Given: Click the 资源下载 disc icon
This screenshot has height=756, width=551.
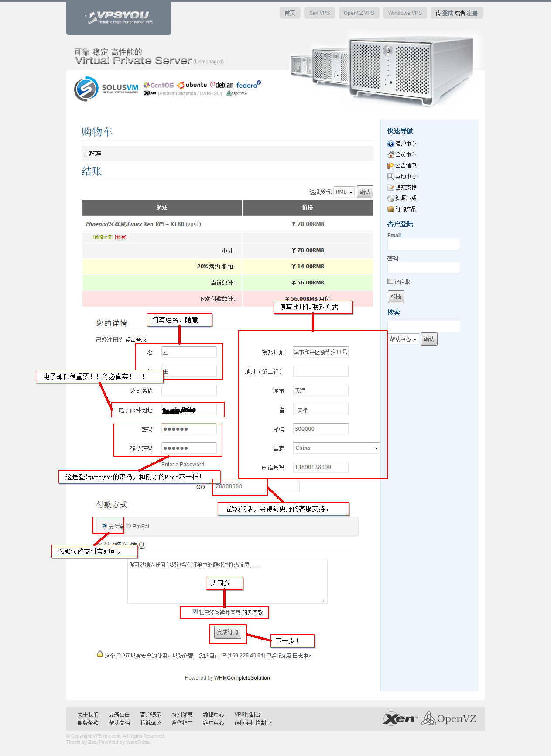Looking at the screenshot, I should click(390, 198).
